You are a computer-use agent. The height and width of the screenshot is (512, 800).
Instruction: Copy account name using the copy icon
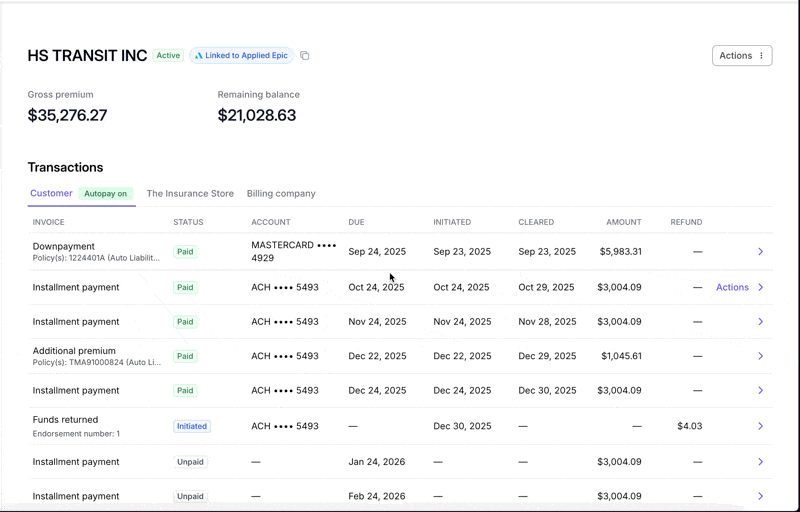[305, 56]
